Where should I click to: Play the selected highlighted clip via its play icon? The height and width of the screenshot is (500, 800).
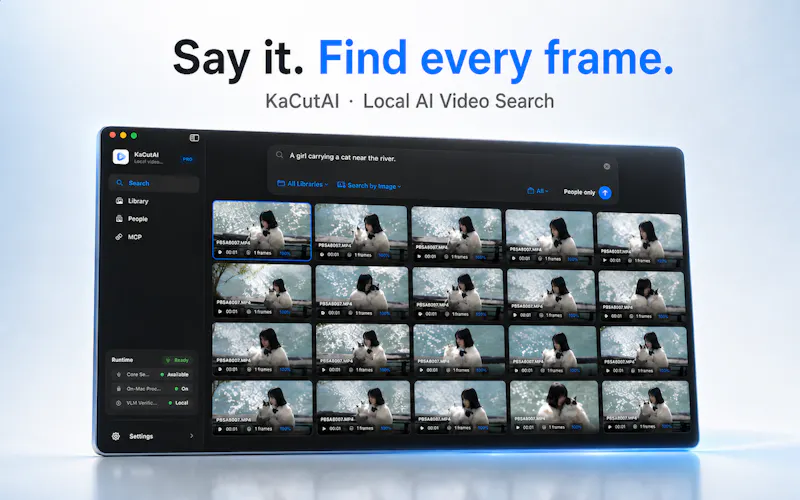[x=220, y=252]
